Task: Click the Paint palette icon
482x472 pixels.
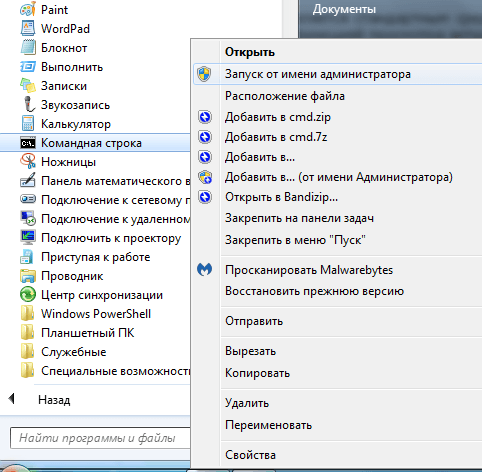Action: (28, 9)
